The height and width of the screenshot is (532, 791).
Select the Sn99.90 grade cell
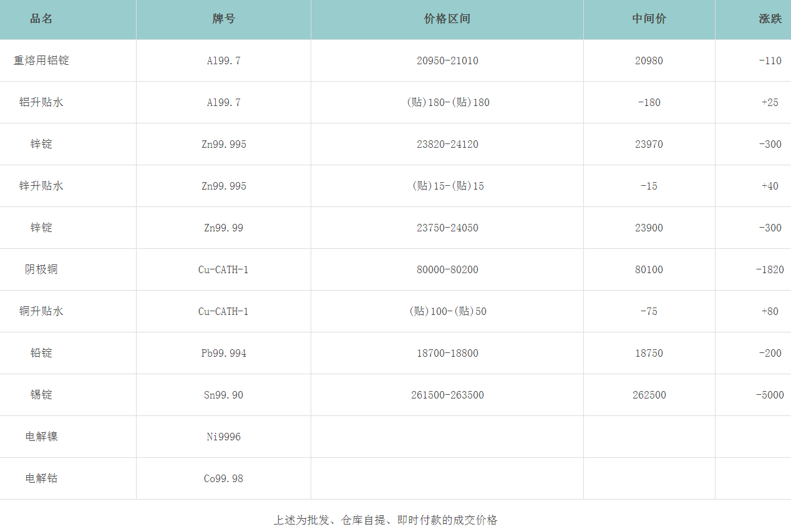(x=223, y=395)
